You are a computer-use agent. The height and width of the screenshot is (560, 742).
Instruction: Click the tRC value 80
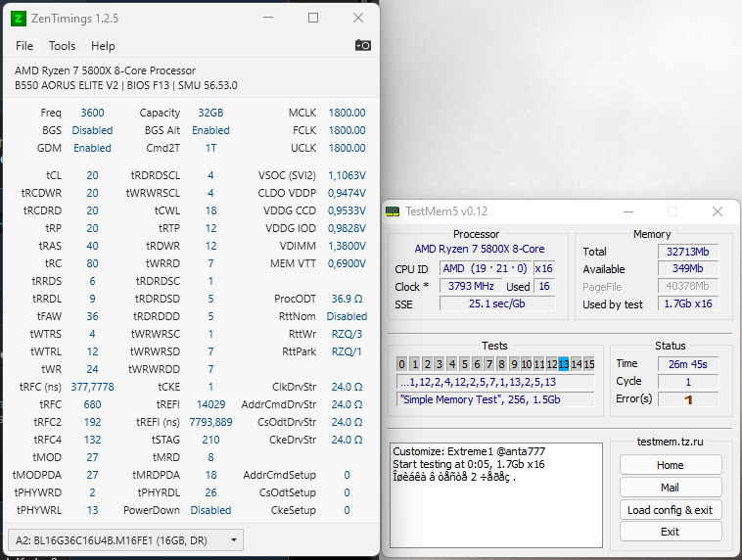92,263
